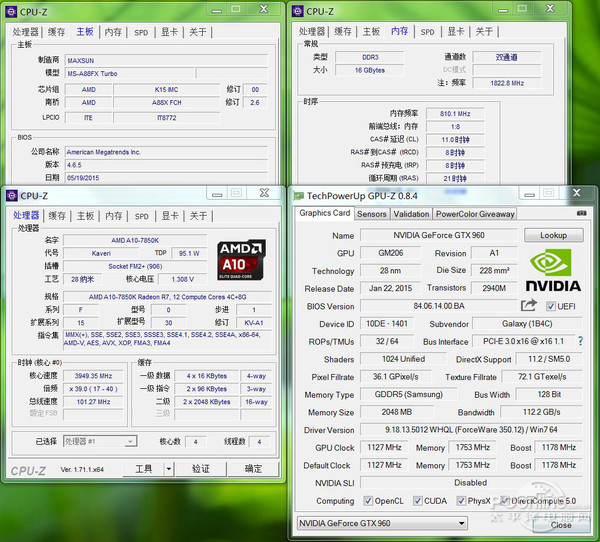The image size is (600, 542).
Task: Click the 810.1 MHz memory frequency value
Action: (x=455, y=114)
